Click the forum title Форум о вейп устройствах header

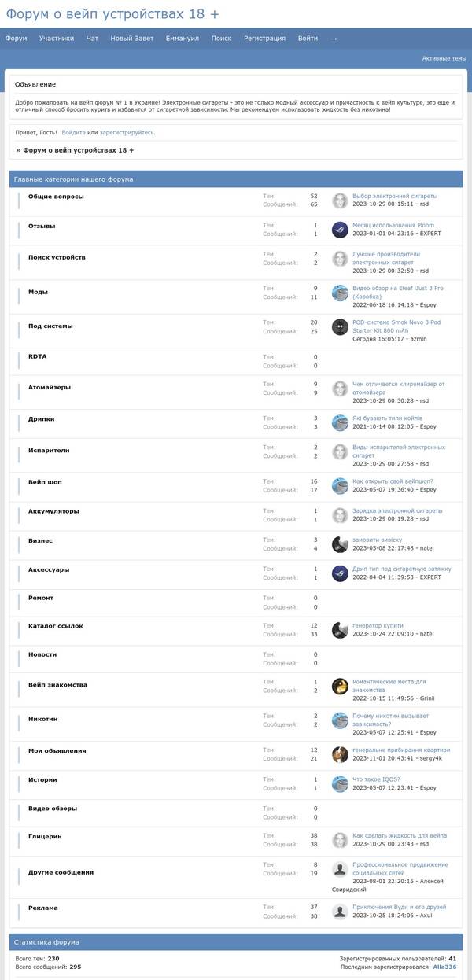coord(113,13)
